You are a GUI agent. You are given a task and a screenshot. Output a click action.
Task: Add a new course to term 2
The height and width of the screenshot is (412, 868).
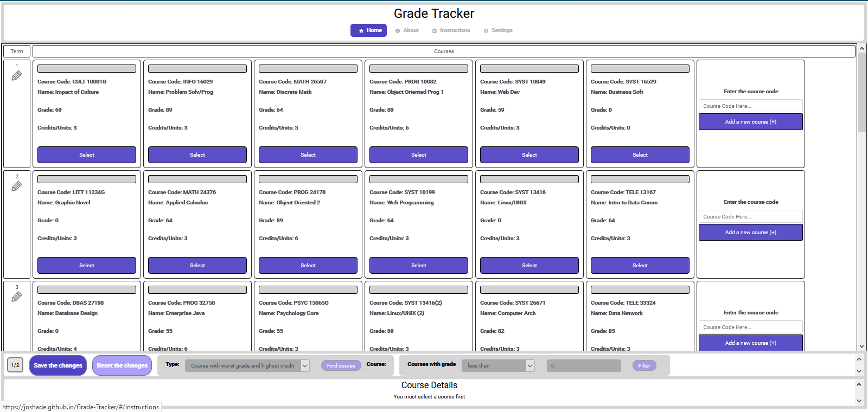[750, 233]
